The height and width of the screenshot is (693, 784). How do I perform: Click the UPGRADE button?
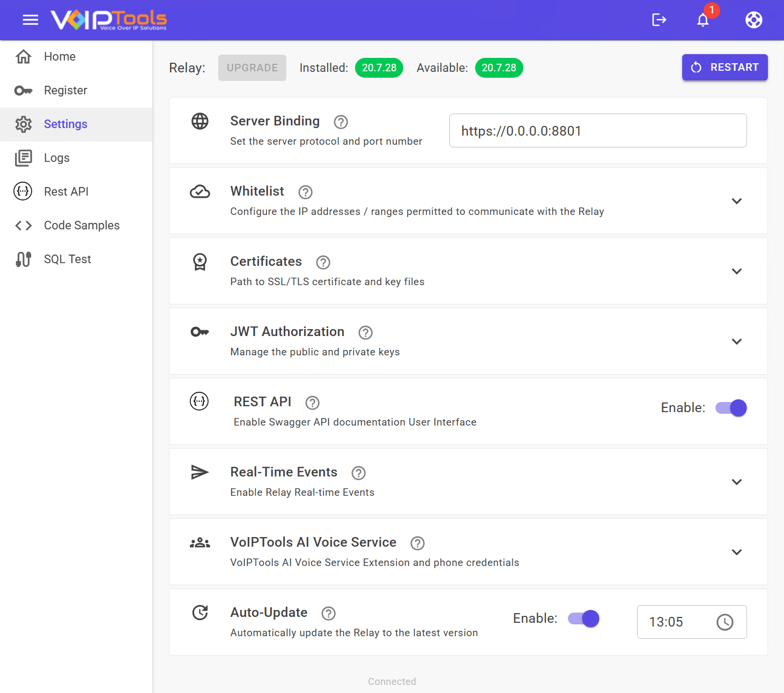(252, 68)
